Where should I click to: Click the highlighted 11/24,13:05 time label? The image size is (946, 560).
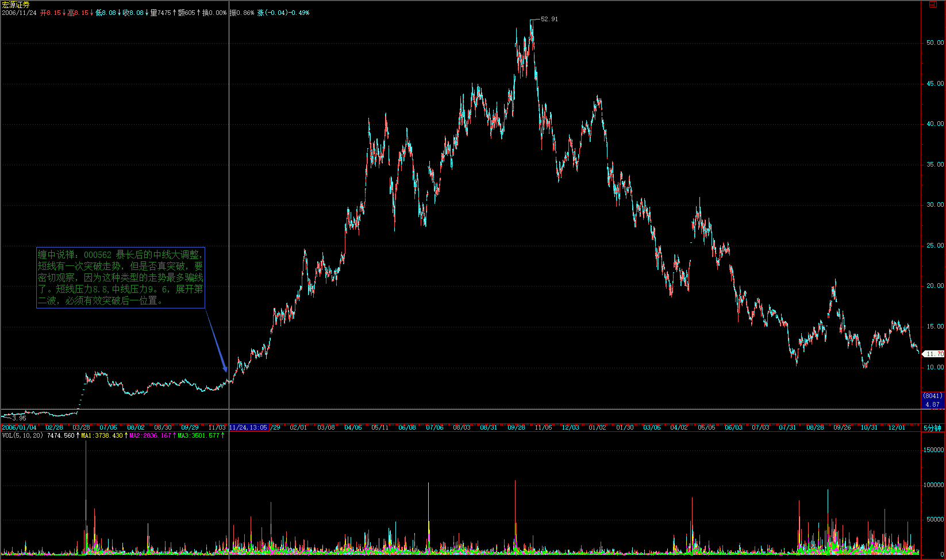click(248, 428)
